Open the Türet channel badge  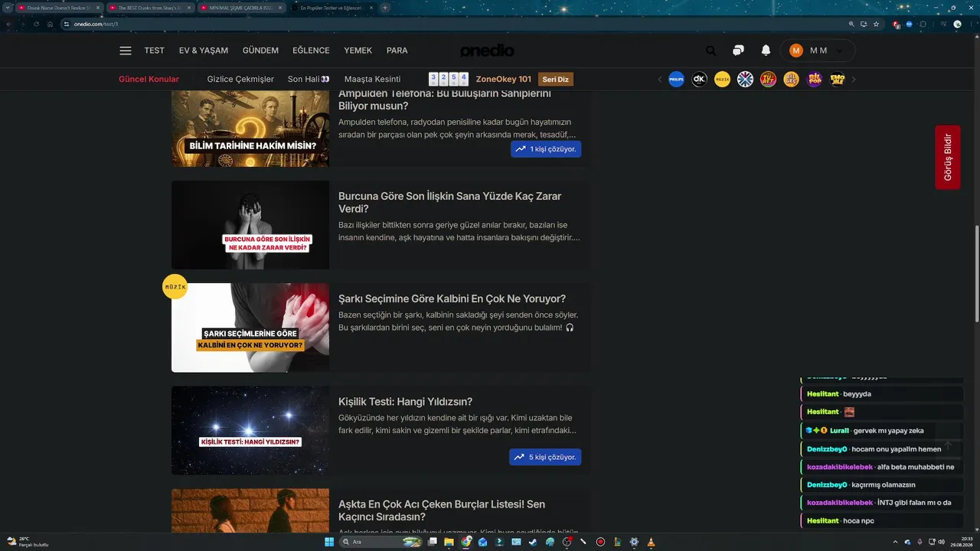(769, 79)
